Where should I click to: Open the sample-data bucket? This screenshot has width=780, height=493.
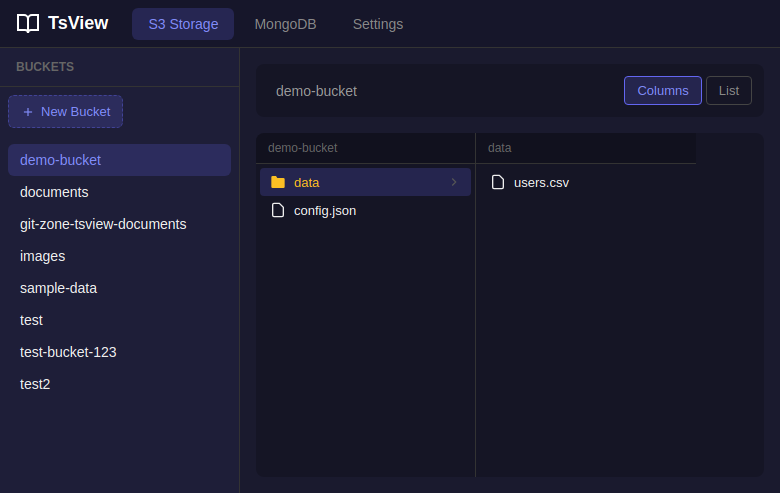(x=58, y=288)
